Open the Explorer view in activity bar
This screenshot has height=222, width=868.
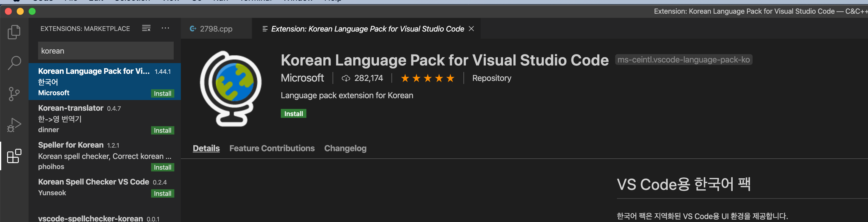14,32
